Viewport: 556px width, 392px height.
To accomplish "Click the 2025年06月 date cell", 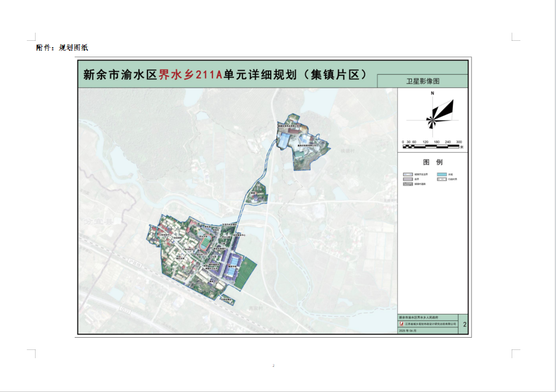I will click(x=408, y=330).
